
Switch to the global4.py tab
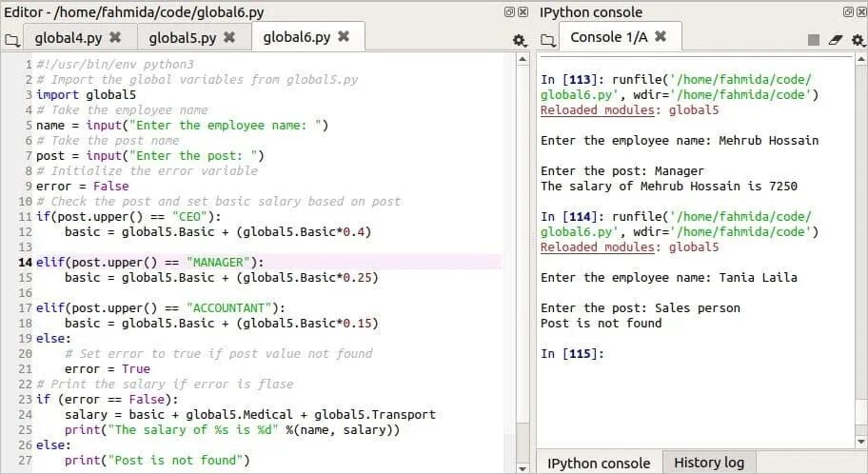pyautogui.click(x=69, y=38)
